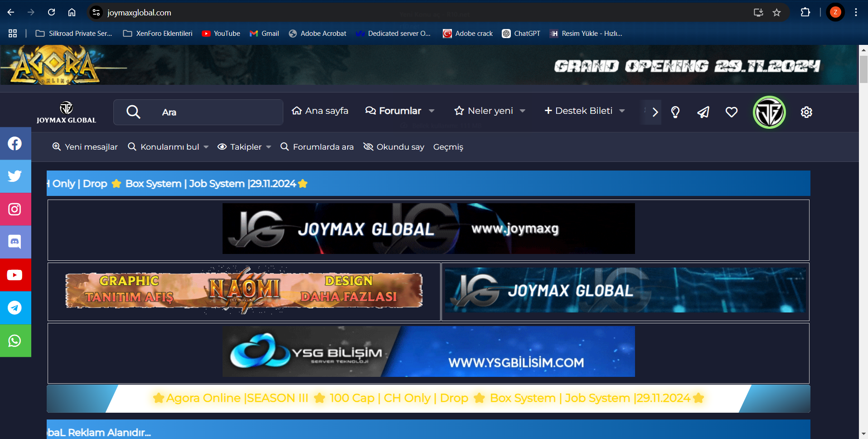Image resolution: width=868 pixels, height=439 pixels.
Task: Open the heart notifications icon
Action: click(732, 112)
